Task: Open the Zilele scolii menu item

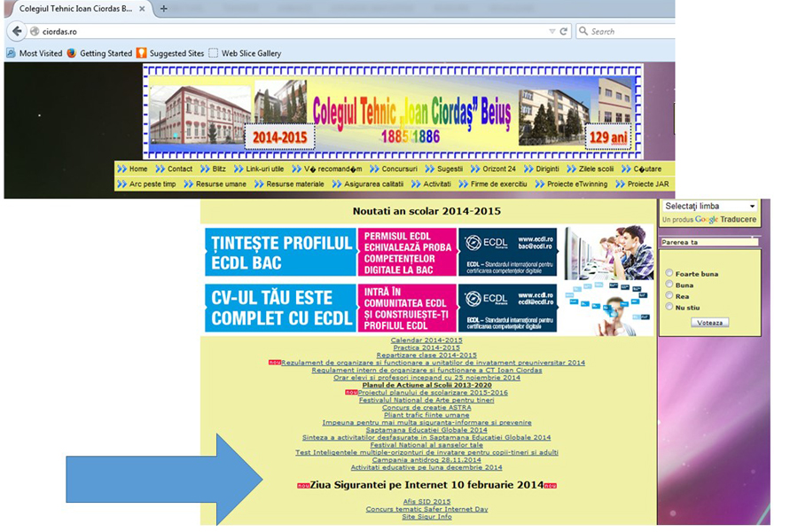Action: click(x=591, y=169)
